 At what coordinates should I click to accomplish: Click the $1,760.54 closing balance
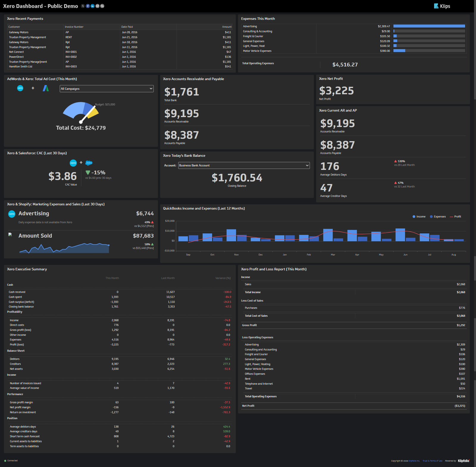tap(237, 178)
